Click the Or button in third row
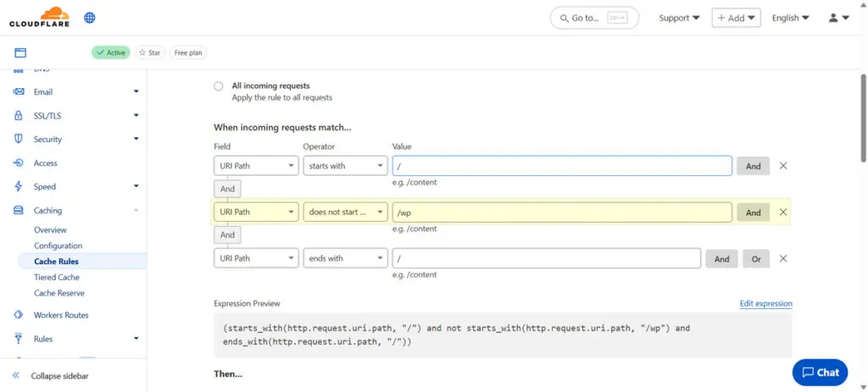Viewport: 868px width, 392px height. 756,259
